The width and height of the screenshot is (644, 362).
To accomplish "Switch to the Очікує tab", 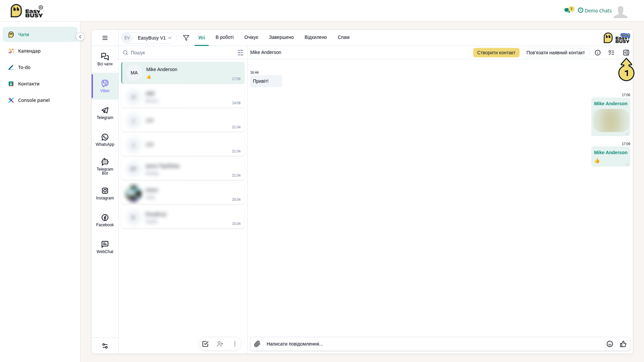I will pos(252,37).
